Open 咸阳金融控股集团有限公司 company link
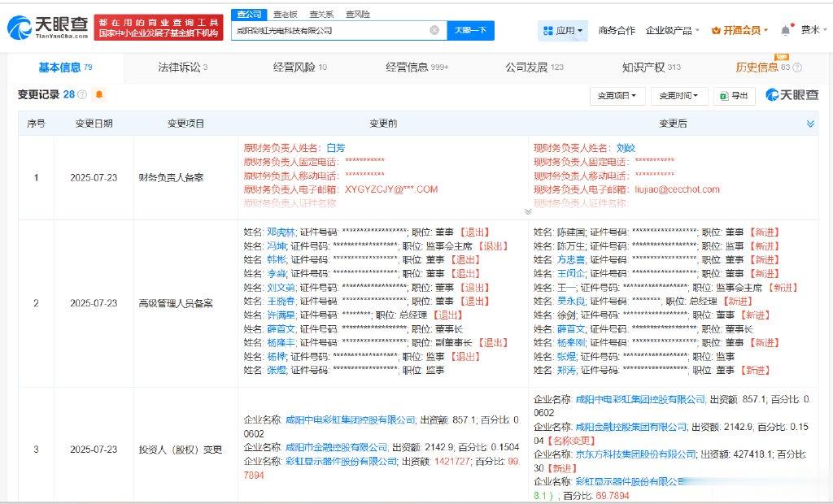833x504 pixels. point(631,427)
